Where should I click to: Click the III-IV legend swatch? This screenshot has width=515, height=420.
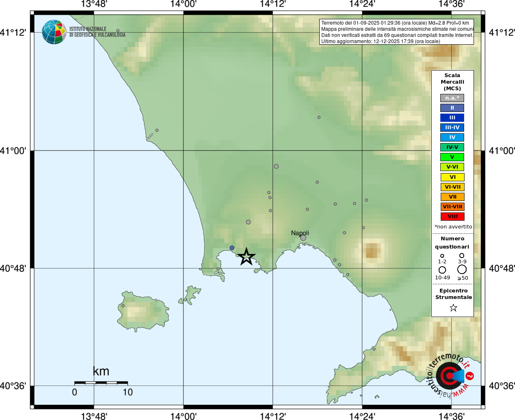(452, 128)
